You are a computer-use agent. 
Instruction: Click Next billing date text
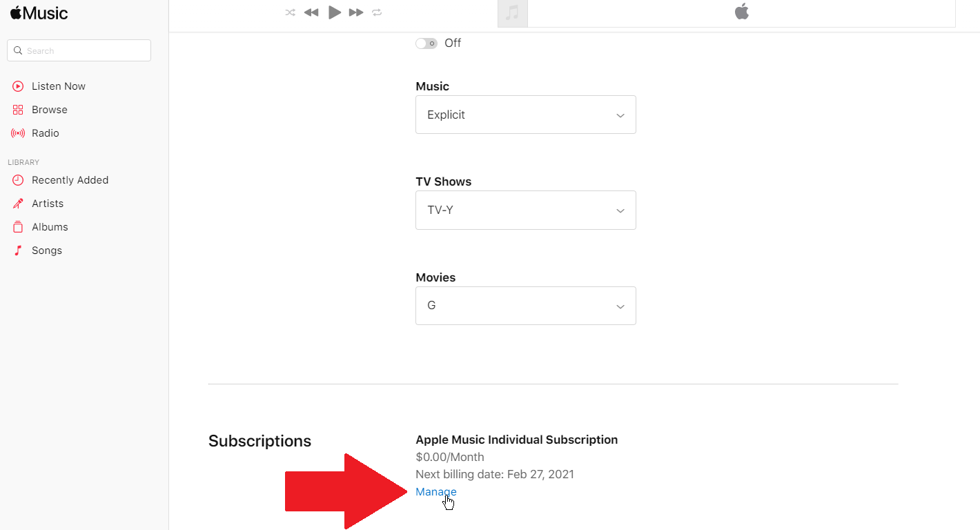pyautogui.click(x=495, y=474)
